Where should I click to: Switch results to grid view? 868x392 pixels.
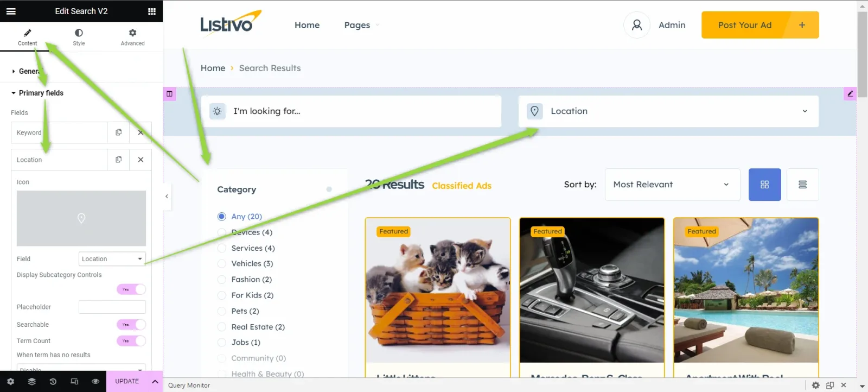coord(765,185)
